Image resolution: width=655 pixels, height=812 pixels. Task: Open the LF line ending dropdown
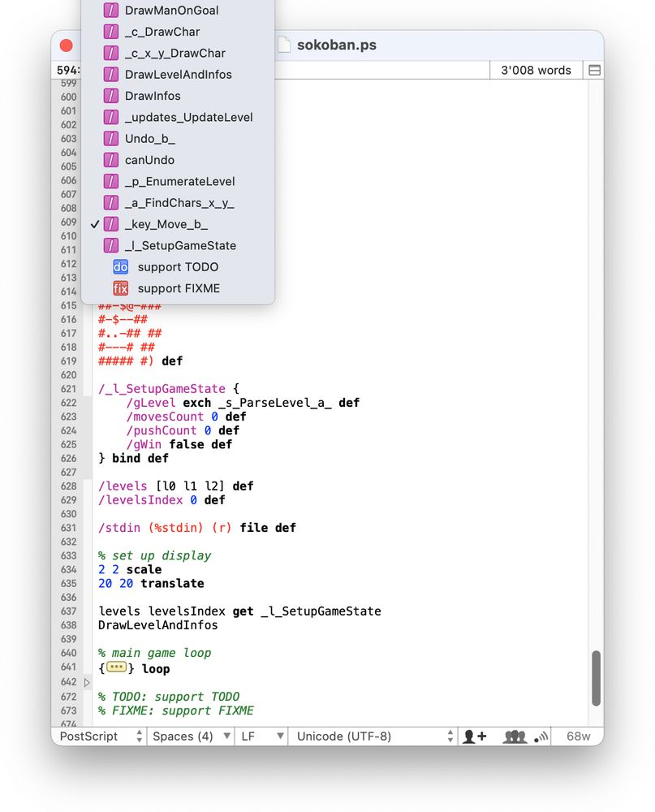262,736
